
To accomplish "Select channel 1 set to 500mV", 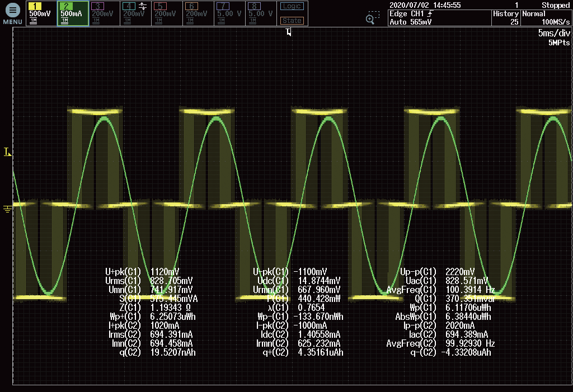I will click(41, 13).
